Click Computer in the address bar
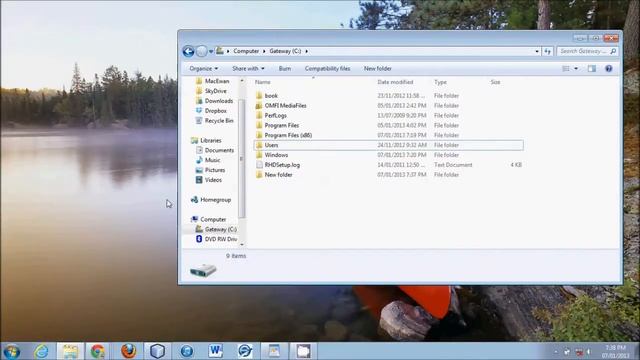Screen dimensions: 640x360 pyautogui.click(x=246, y=51)
